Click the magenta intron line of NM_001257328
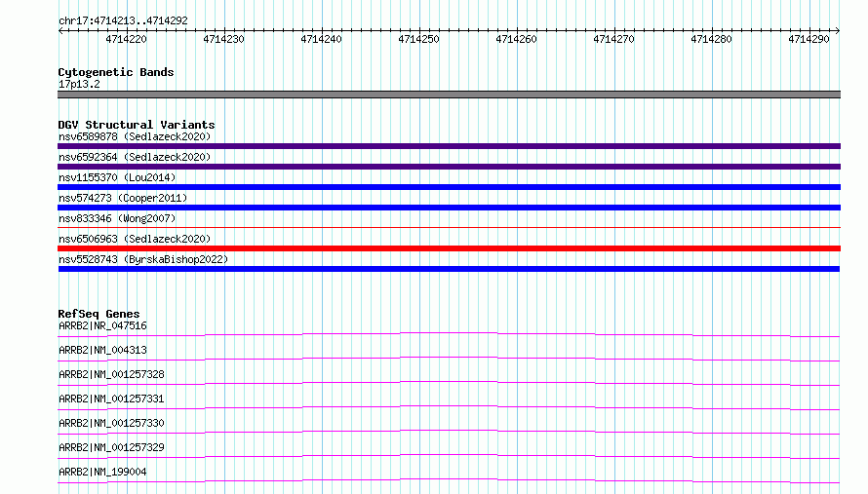 (449, 382)
